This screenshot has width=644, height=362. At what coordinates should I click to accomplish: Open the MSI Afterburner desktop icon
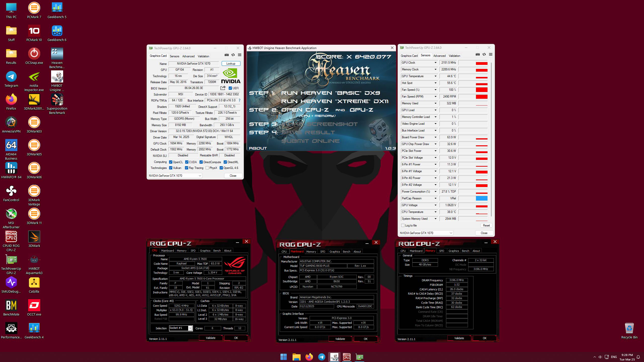click(x=11, y=218)
